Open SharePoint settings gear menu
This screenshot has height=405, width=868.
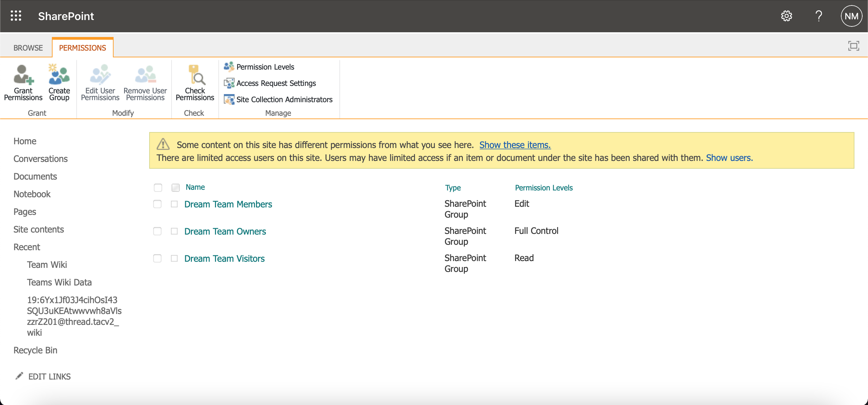(787, 16)
